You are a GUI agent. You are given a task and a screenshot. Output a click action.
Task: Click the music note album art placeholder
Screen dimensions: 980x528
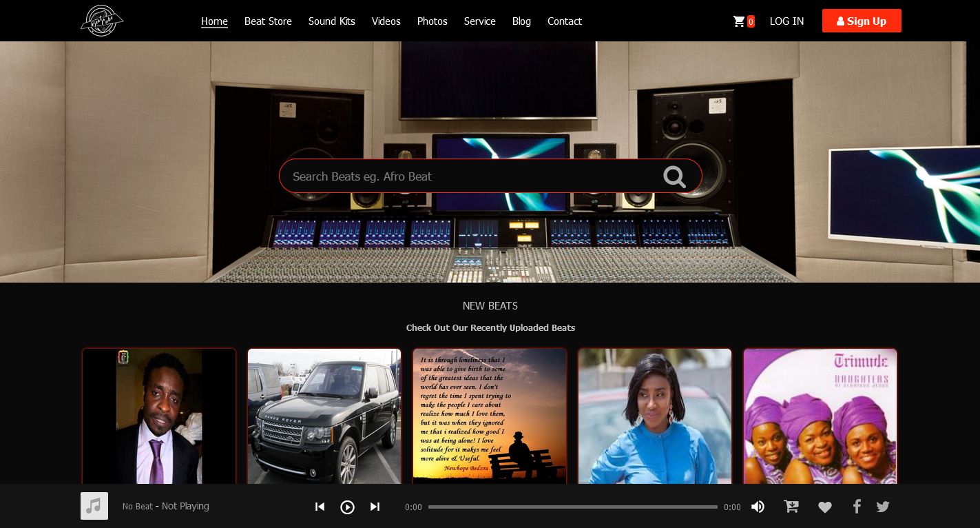coord(94,506)
